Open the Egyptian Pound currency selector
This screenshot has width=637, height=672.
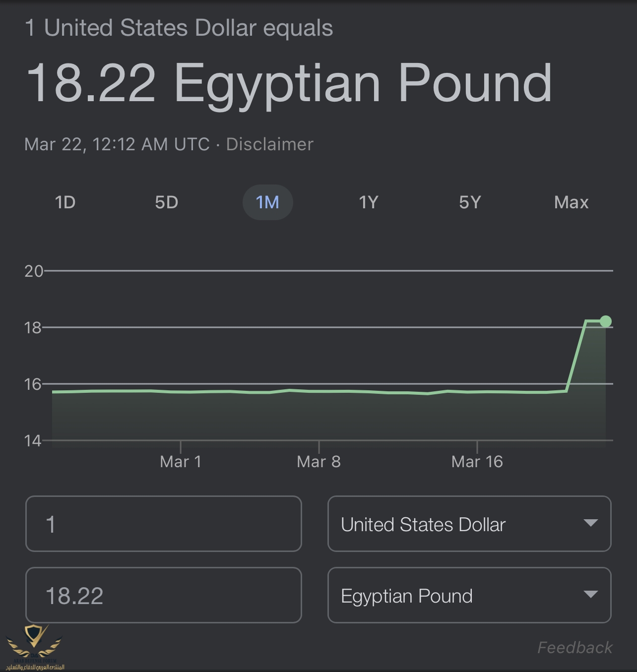pyautogui.click(x=407, y=596)
